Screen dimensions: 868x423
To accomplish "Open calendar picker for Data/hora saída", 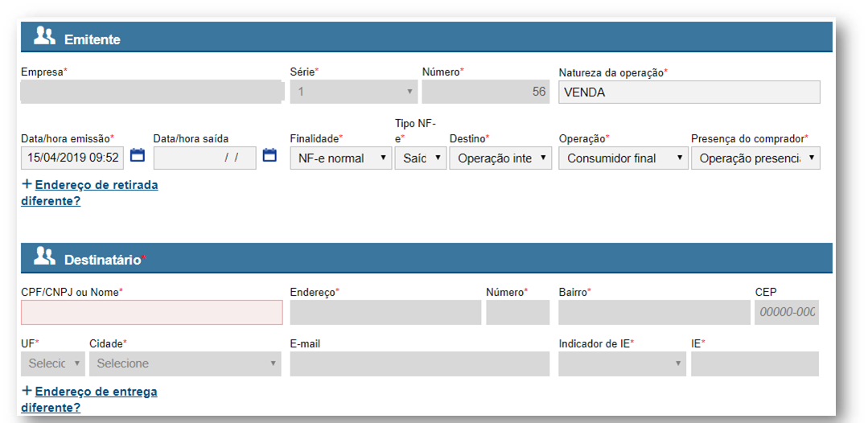I will click(269, 155).
